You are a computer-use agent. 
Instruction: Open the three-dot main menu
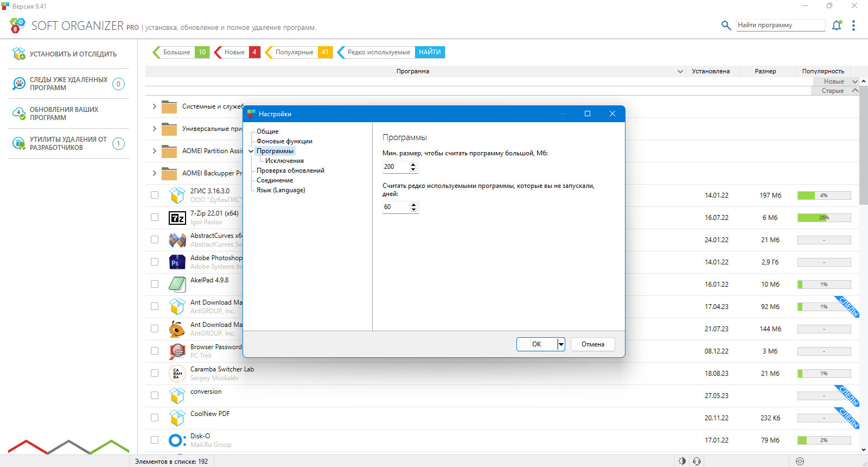click(x=853, y=26)
